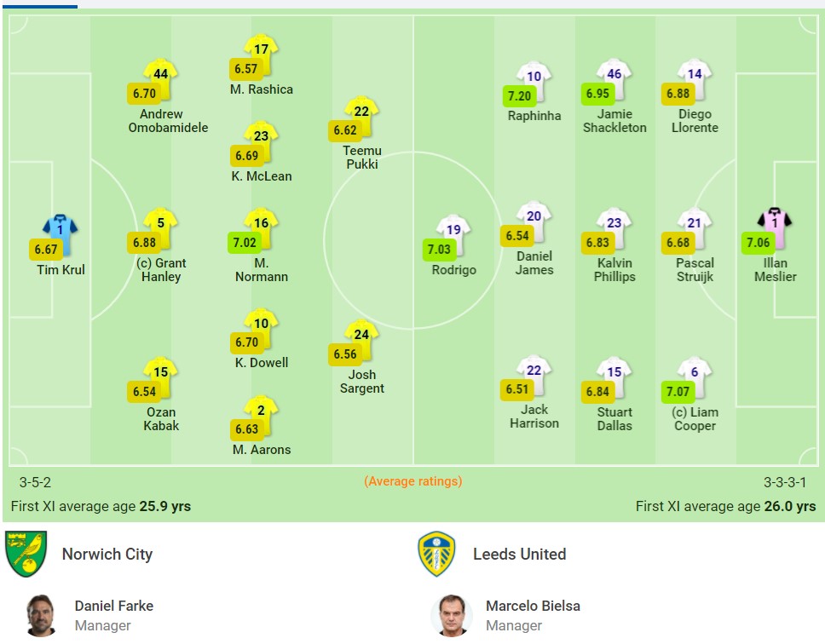Click Tim Krul's blue goalkeeper shirt icon
825x644 pixels.
[x=61, y=230]
